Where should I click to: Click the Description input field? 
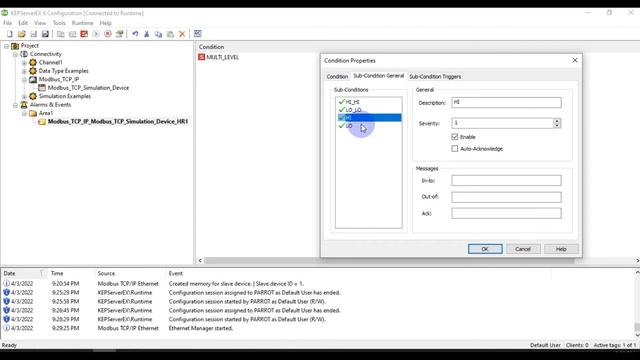(506, 102)
